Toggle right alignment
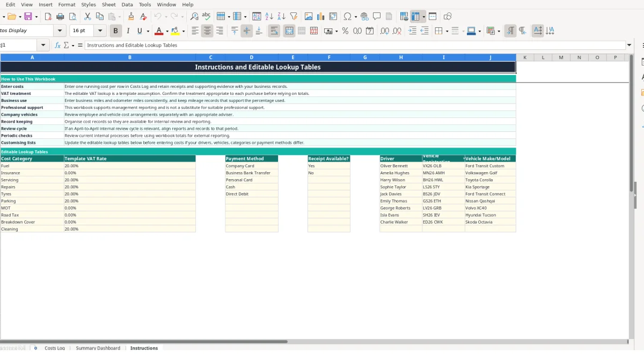644x362 pixels. [219, 31]
